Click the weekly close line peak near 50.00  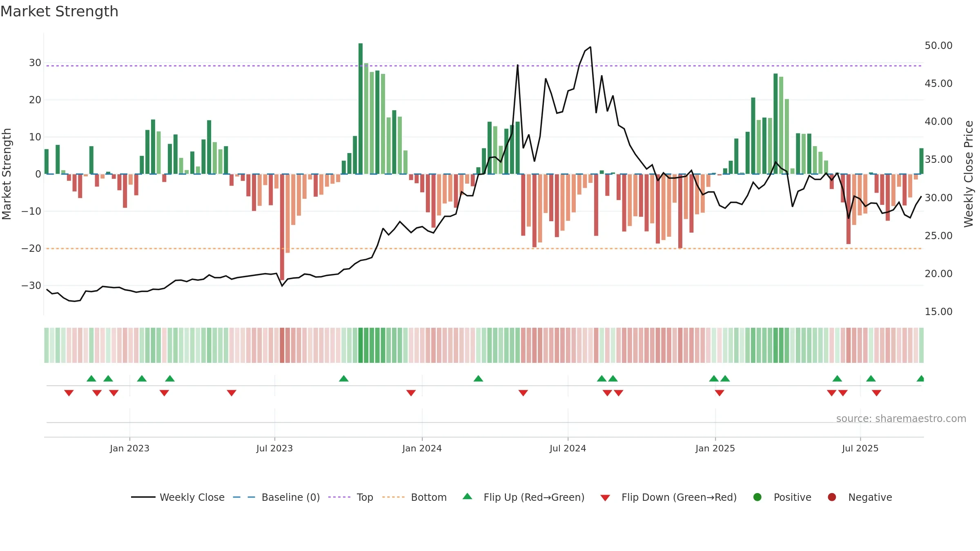click(x=590, y=47)
